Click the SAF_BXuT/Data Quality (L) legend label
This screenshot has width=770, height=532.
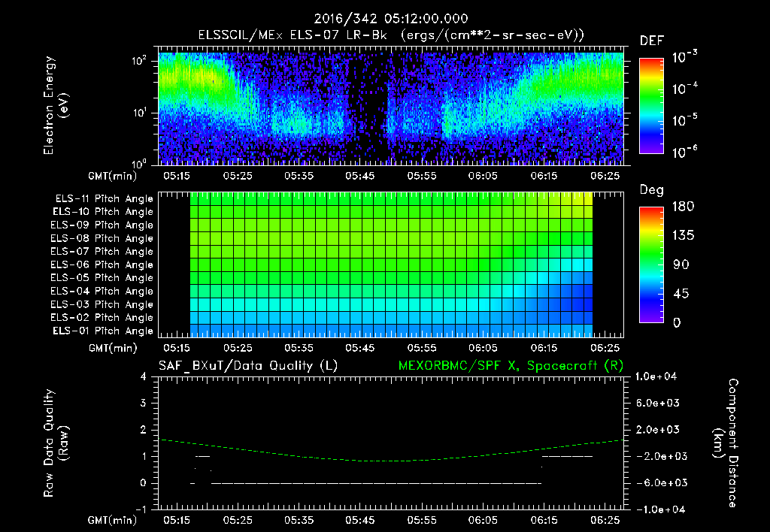pos(248,366)
